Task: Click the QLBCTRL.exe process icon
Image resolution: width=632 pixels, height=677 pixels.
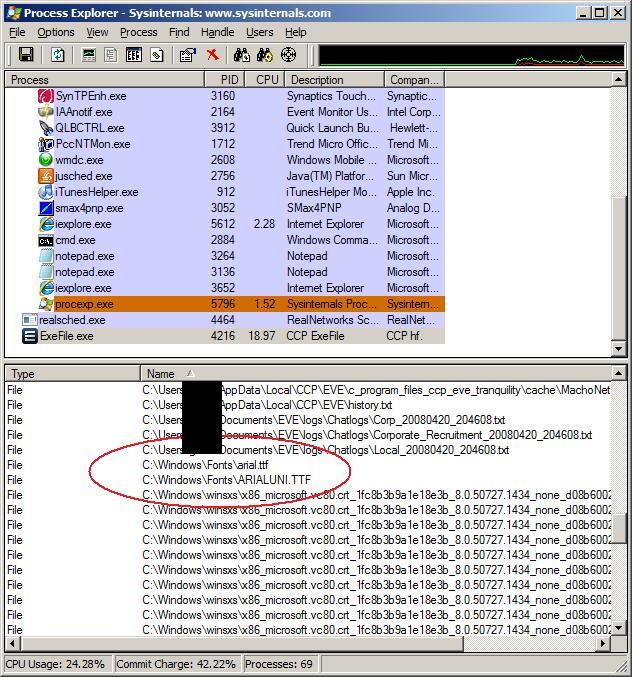Action: pyautogui.click(x=46, y=128)
